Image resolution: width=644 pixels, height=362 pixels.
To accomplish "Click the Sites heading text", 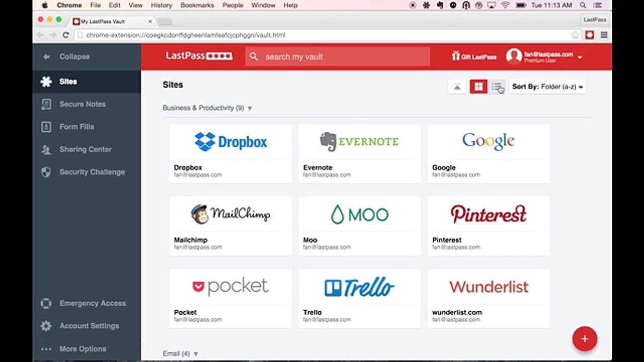I will [173, 85].
